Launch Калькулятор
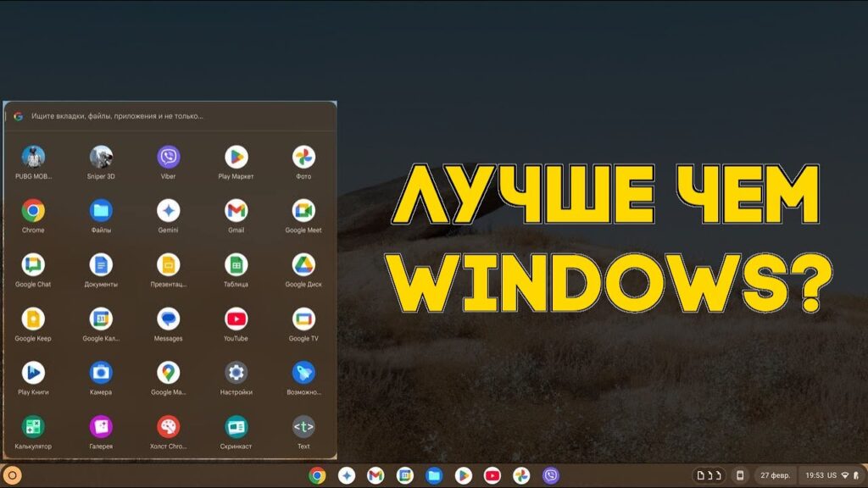This screenshot has height=488, width=868. tap(33, 427)
